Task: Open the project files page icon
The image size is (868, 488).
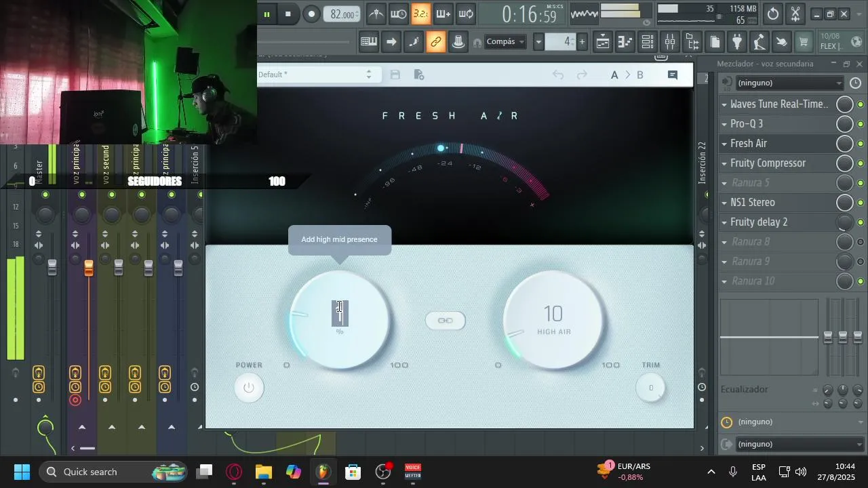Action: tap(715, 42)
